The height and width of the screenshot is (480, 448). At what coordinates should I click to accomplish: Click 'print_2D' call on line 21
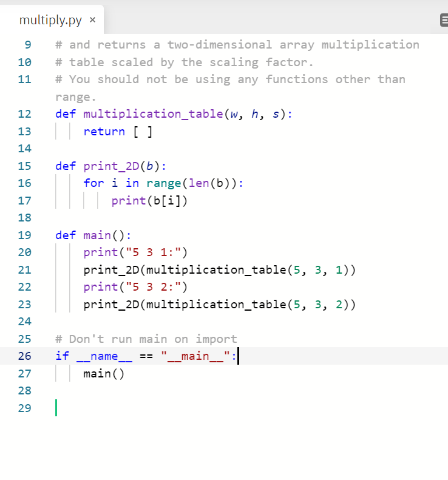(111, 270)
